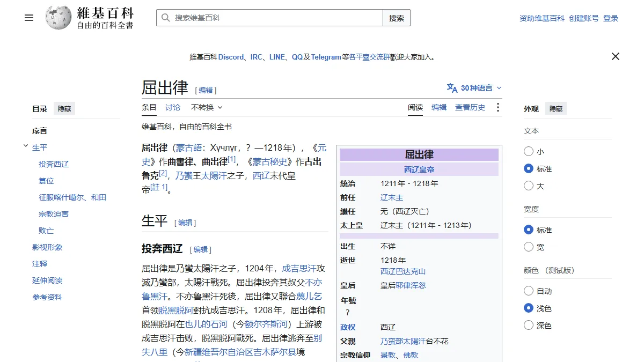Screen dimensions: 644x362
Task: Open the more options vertical dots menu
Action: pos(498,107)
